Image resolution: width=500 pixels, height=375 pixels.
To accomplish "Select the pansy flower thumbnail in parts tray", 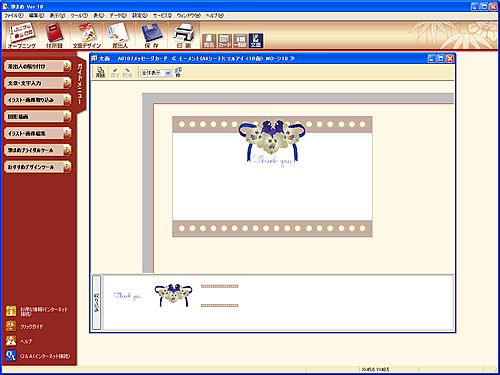I will (173, 295).
